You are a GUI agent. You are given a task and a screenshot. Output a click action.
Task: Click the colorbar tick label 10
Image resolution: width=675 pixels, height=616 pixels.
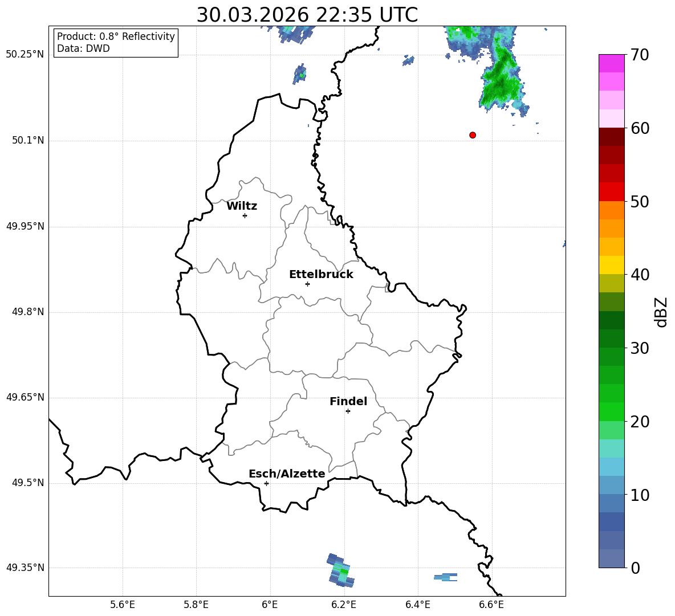pyautogui.click(x=640, y=495)
